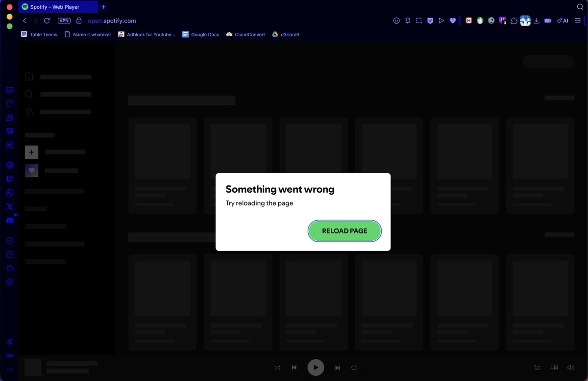Click the red fast-forward extension icon

point(468,21)
